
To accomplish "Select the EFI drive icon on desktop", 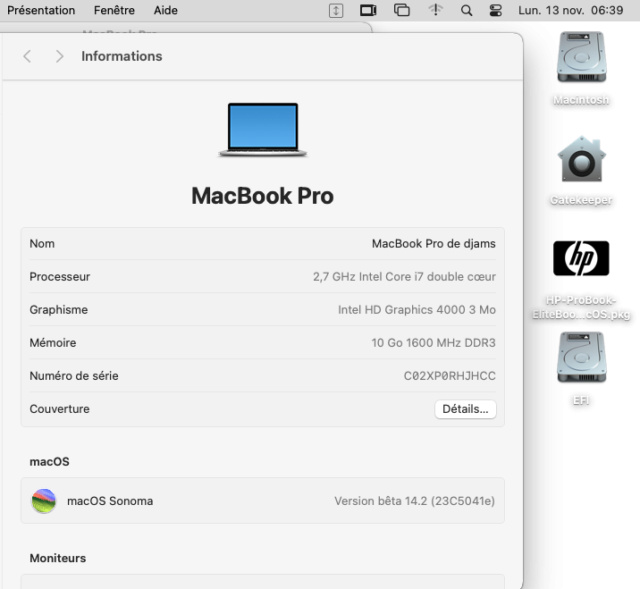I will click(582, 358).
